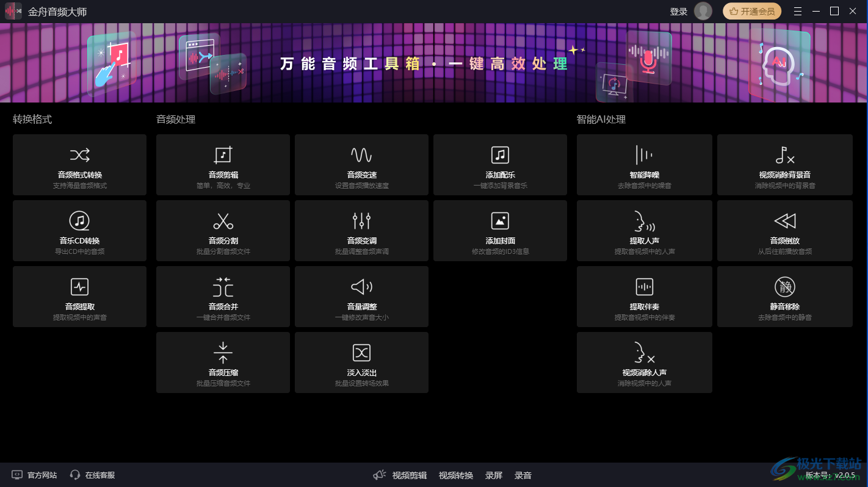This screenshot has height=487, width=868.
Task: Open the hamburger menu icon
Action: [x=798, y=11]
